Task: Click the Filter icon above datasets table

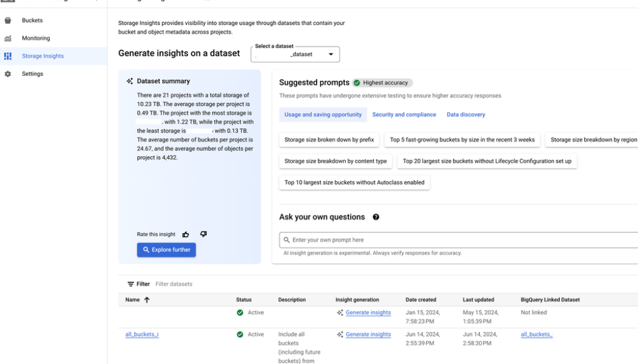Action: pos(131,284)
